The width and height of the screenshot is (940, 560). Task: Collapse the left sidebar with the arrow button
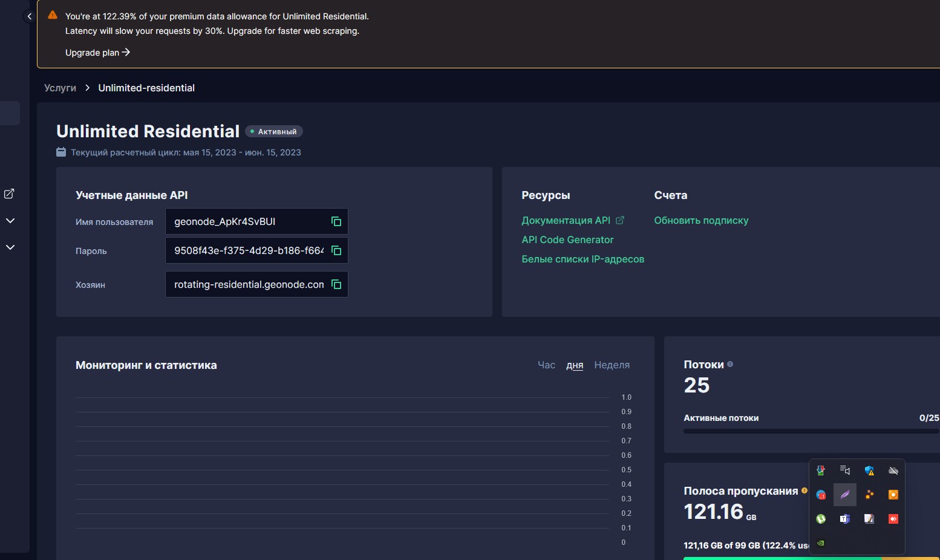[x=29, y=16]
